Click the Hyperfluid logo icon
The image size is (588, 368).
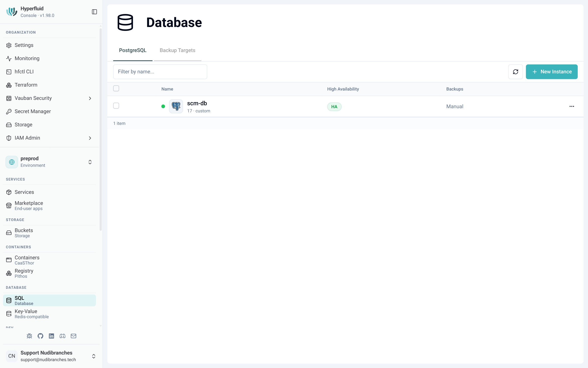click(12, 12)
